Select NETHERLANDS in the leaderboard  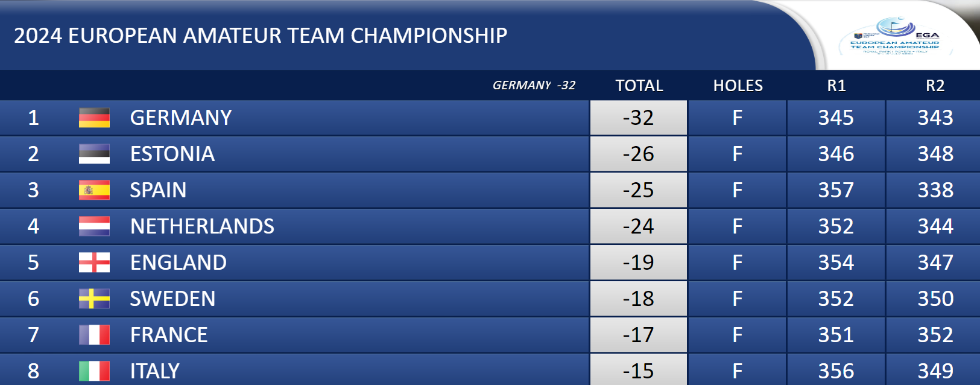[x=202, y=226]
